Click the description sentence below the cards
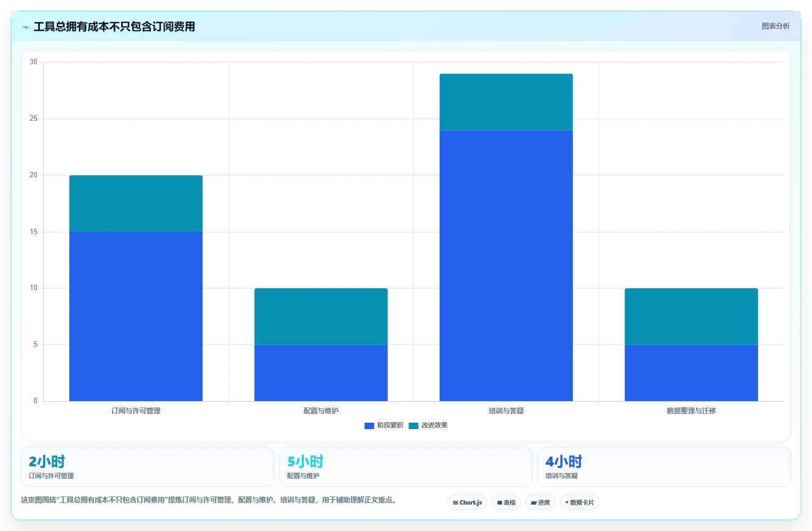This screenshot has height=531, width=812. (x=210, y=500)
